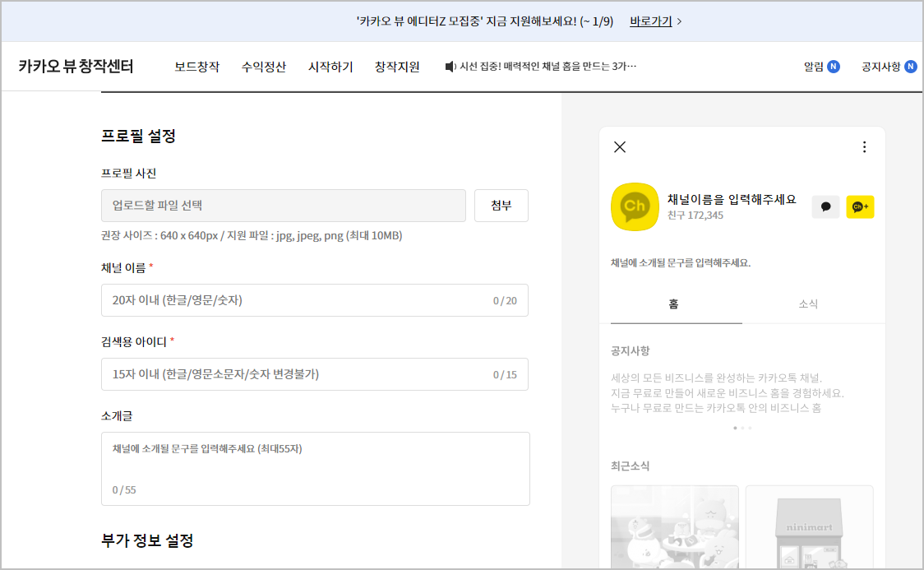Click the 0 / 55 counter in 소개글
924x570 pixels.
tap(124, 490)
